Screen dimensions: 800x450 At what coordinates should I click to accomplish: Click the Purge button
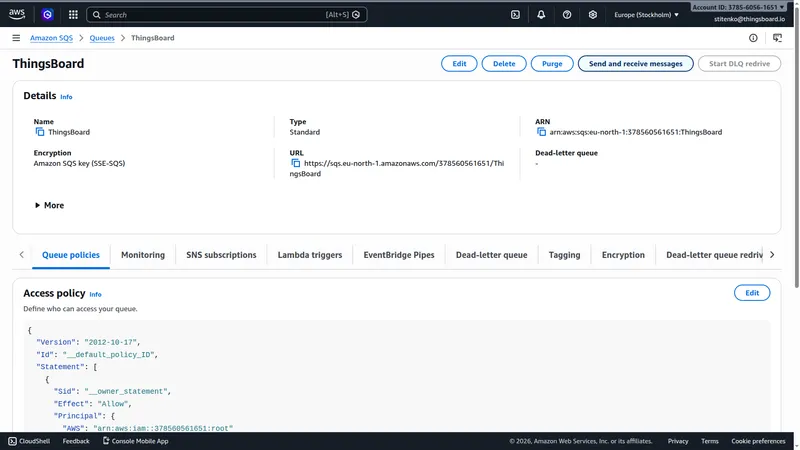pyautogui.click(x=552, y=64)
